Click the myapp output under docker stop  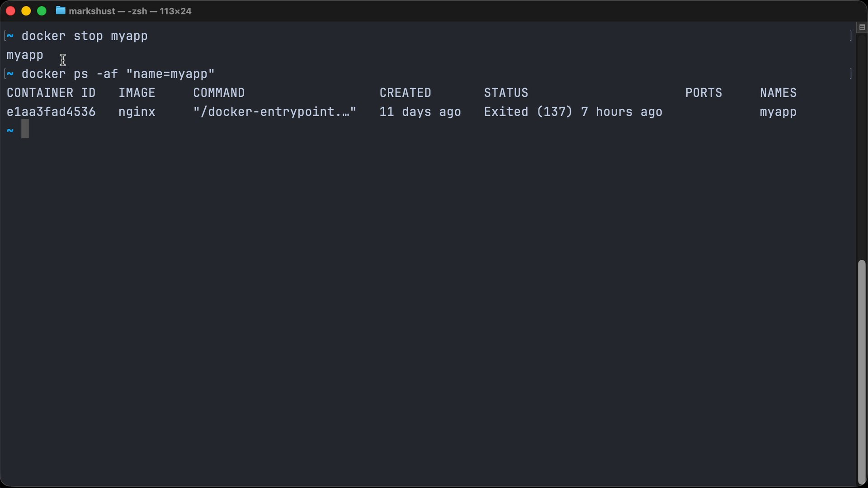click(x=24, y=55)
